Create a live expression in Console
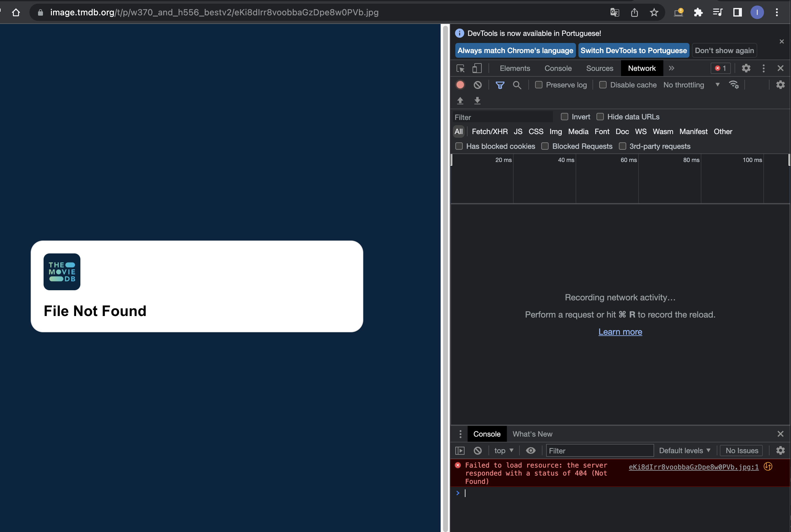Viewport: 791px width, 532px height. 531,451
